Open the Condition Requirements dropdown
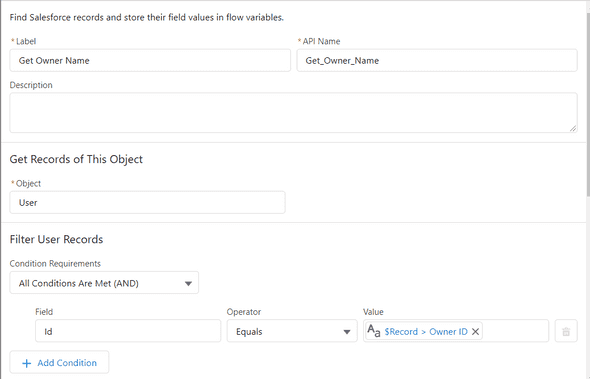Image resolution: width=590 pixels, height=379 pixels. click(104, 283)
